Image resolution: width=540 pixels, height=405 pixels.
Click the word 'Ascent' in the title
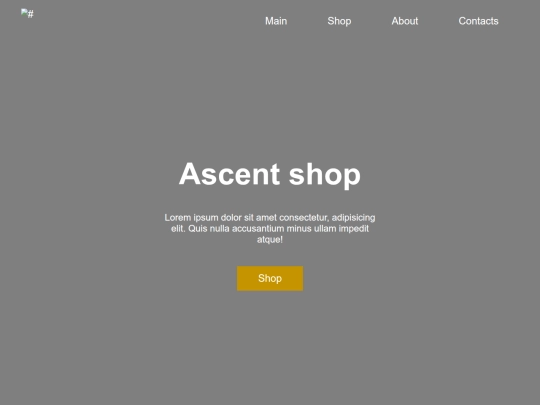[229, 174]
